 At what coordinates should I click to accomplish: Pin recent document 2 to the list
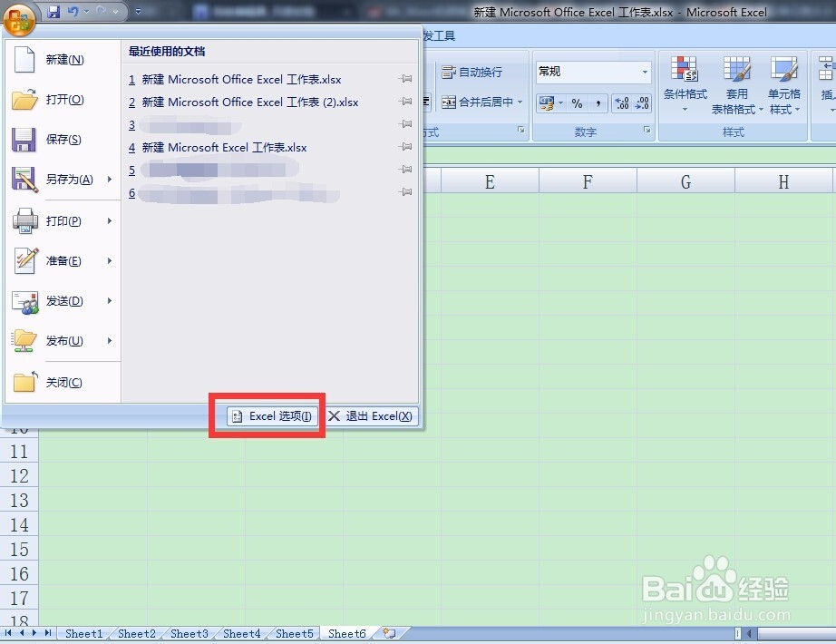click(x=405, y=102)
